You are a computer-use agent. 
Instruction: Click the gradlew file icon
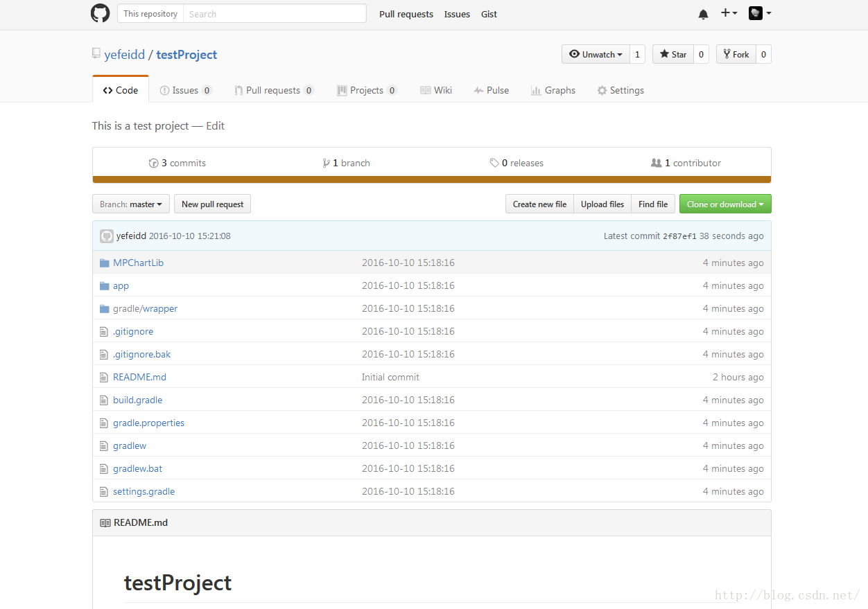point(104,445)
